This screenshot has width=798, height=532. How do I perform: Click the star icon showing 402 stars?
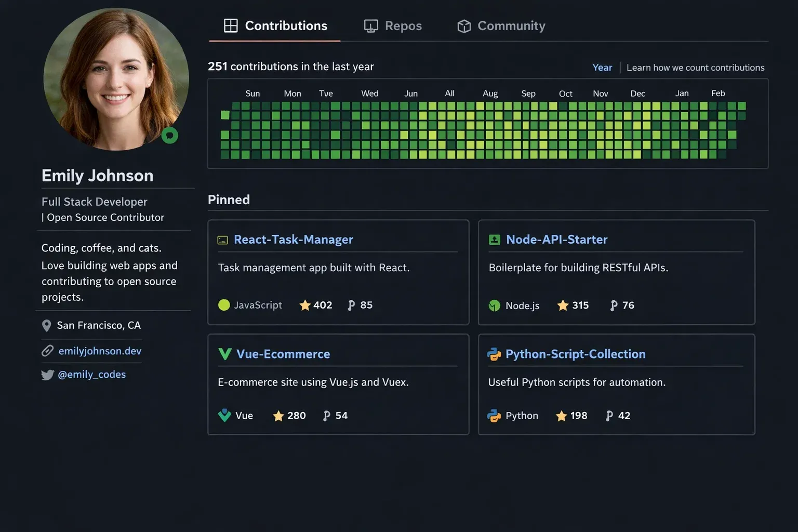(305, 305)
